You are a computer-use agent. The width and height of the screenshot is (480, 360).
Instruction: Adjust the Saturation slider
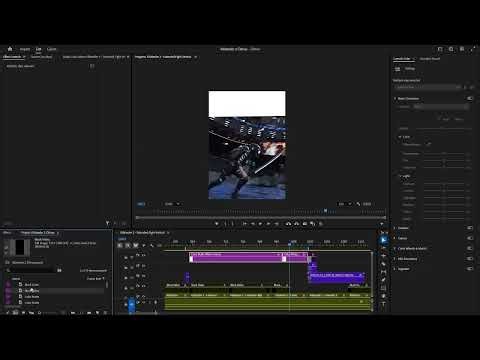tap(444, 168)
